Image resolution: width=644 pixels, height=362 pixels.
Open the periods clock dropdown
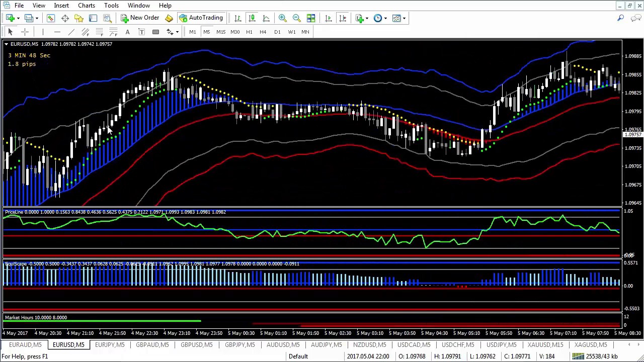tap(385, 19)
